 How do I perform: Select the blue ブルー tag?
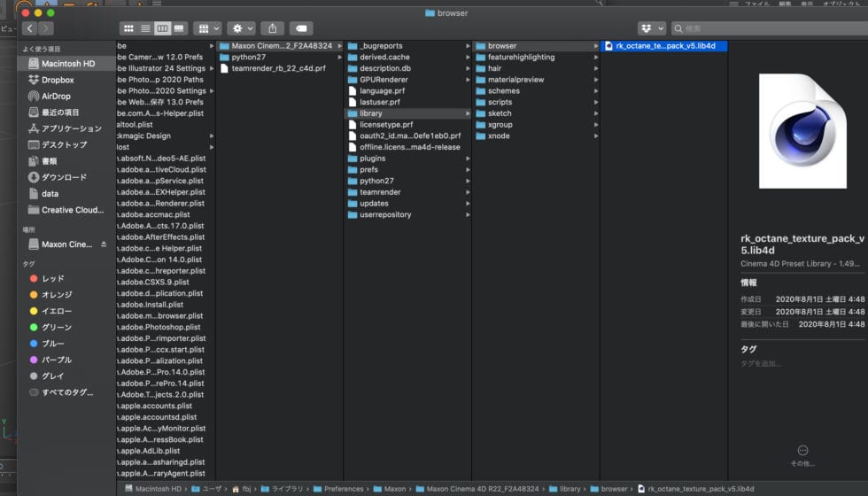pos(52,344)
